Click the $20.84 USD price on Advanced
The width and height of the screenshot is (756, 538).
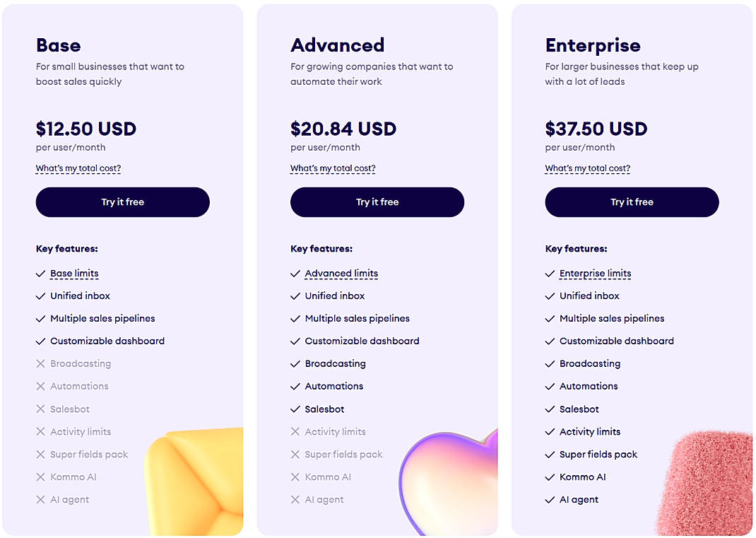(x=343, y=129)
